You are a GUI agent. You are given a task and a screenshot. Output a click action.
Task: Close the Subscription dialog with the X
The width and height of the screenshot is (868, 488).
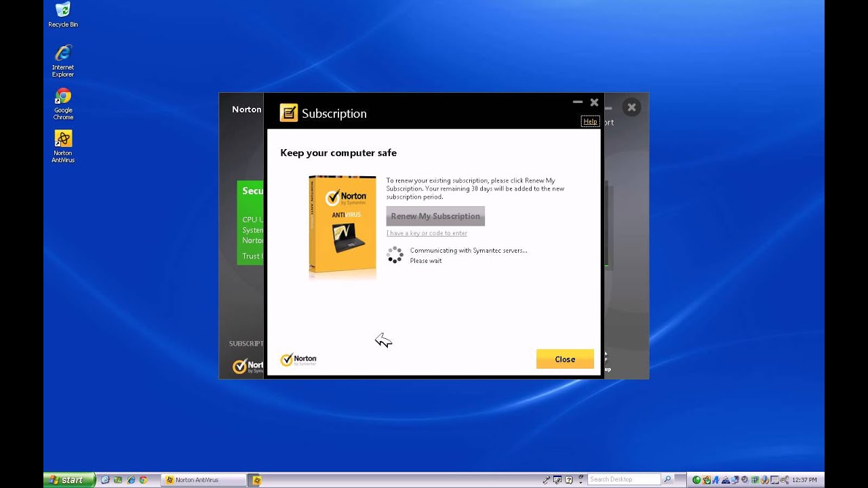click(x=594, y=102)
